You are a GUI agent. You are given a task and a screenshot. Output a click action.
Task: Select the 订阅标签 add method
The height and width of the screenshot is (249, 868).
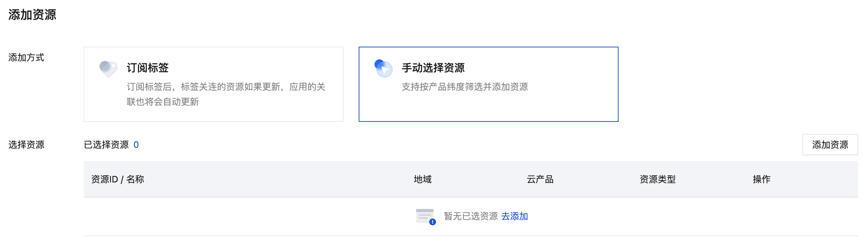point(213,84)
